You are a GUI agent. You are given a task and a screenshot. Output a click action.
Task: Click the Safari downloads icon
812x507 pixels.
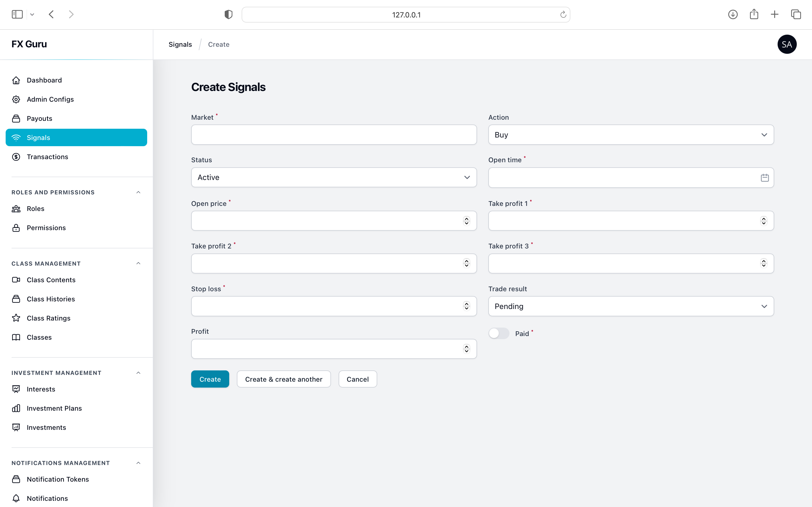[732, 14]
